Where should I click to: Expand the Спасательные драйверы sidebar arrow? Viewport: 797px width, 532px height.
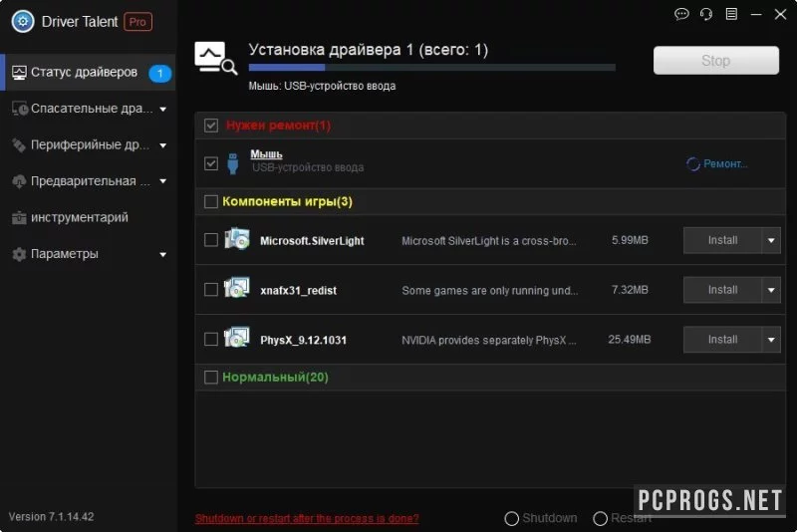162,110
